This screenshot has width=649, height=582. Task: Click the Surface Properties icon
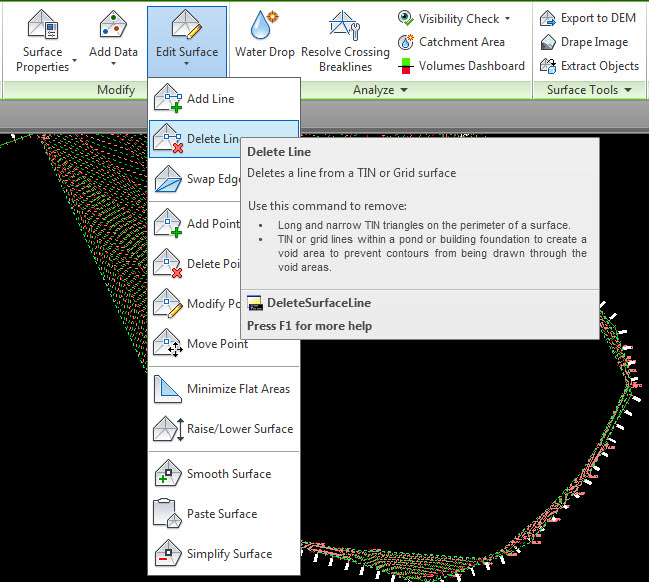click(x=43, y=25)
